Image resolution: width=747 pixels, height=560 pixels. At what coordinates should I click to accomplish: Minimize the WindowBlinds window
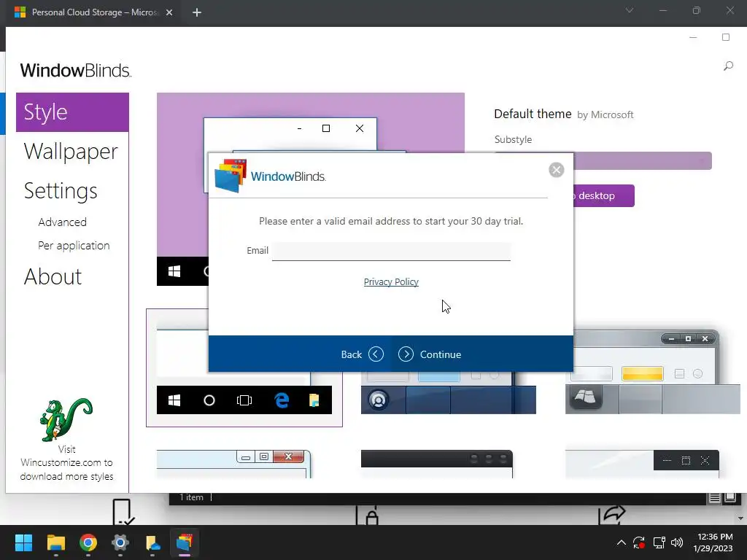693,37
